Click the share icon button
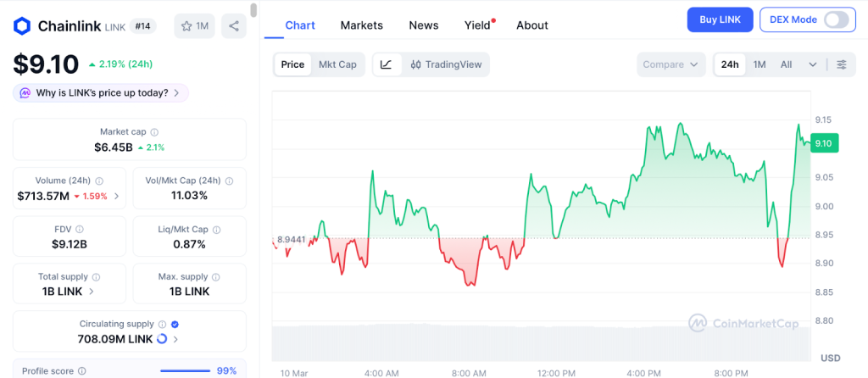This screenshot has width=868, height=378. click(x=233, y=26)
